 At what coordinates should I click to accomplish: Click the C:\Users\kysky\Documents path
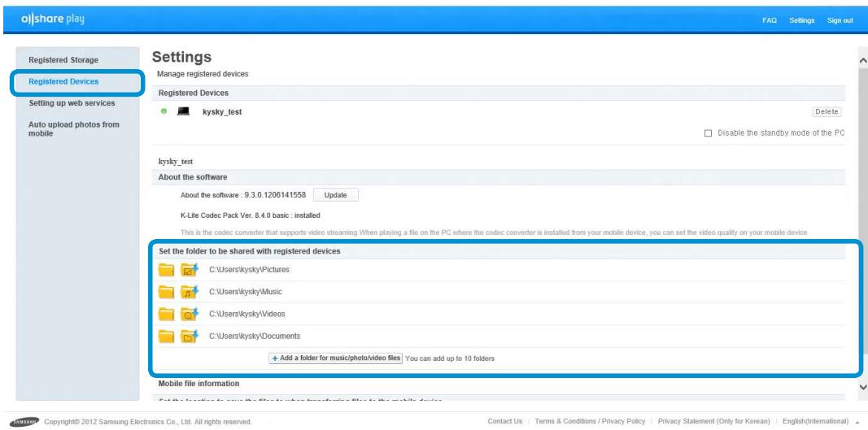(255, 336)
